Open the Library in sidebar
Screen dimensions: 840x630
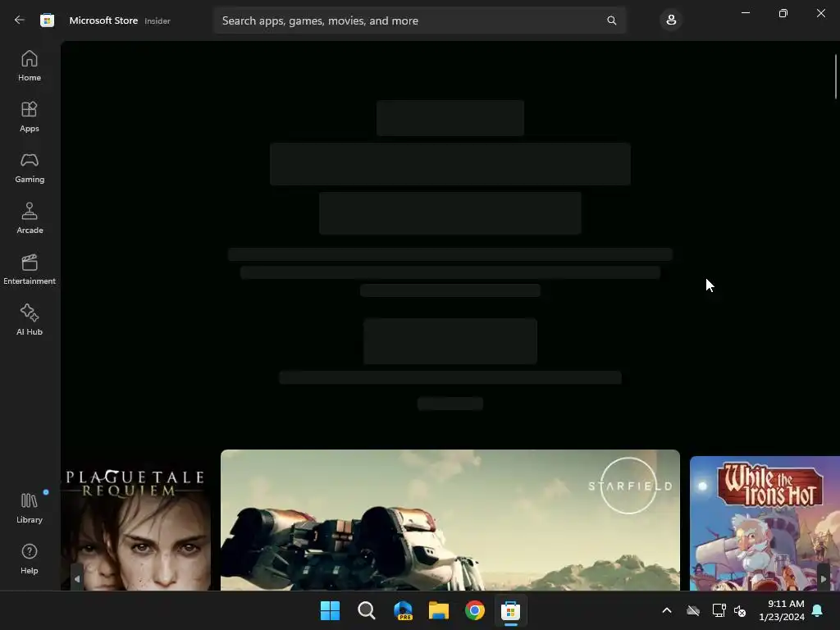tap(30, 508)
